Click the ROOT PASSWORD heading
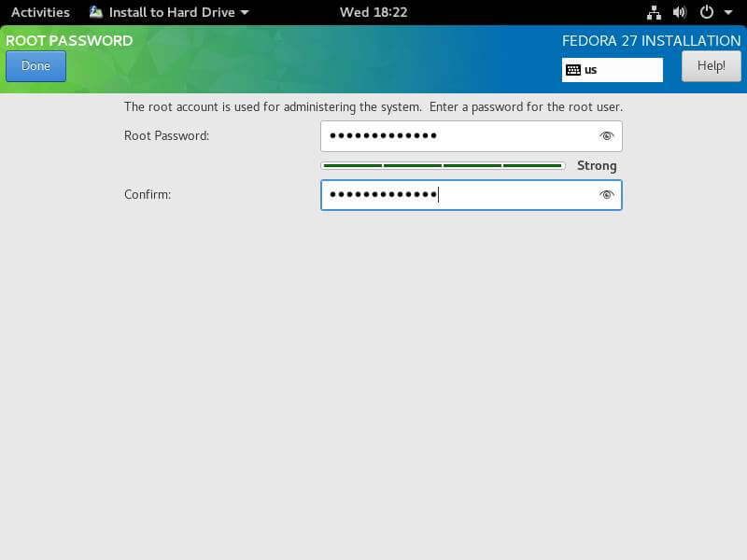The image size is (747, 560). pos(69,40)
